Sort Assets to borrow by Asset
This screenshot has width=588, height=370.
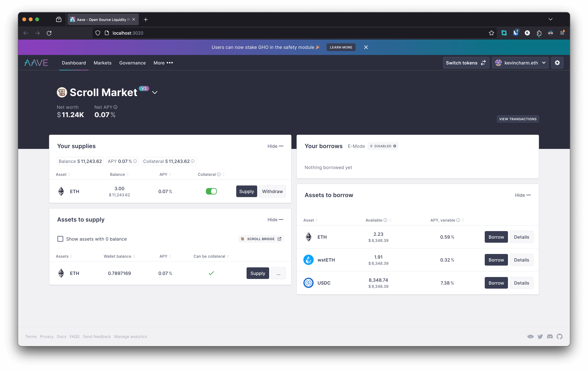[x=310, y=220]
